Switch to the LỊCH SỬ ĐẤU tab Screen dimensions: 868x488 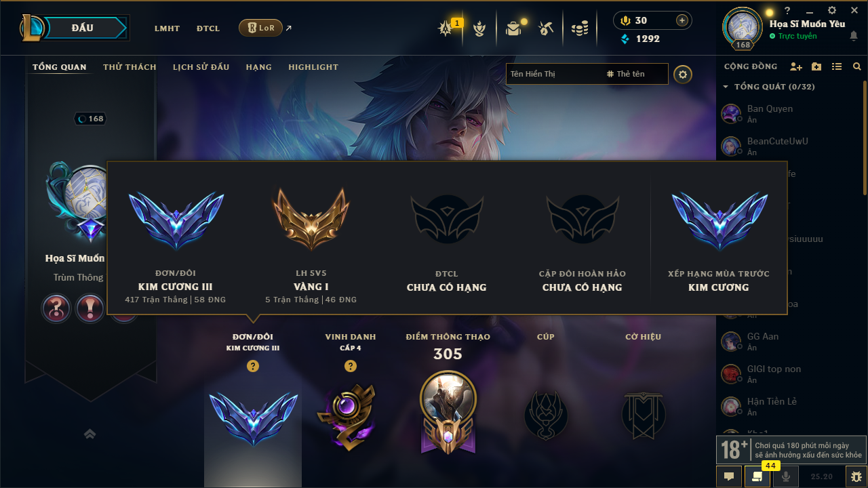201,67
